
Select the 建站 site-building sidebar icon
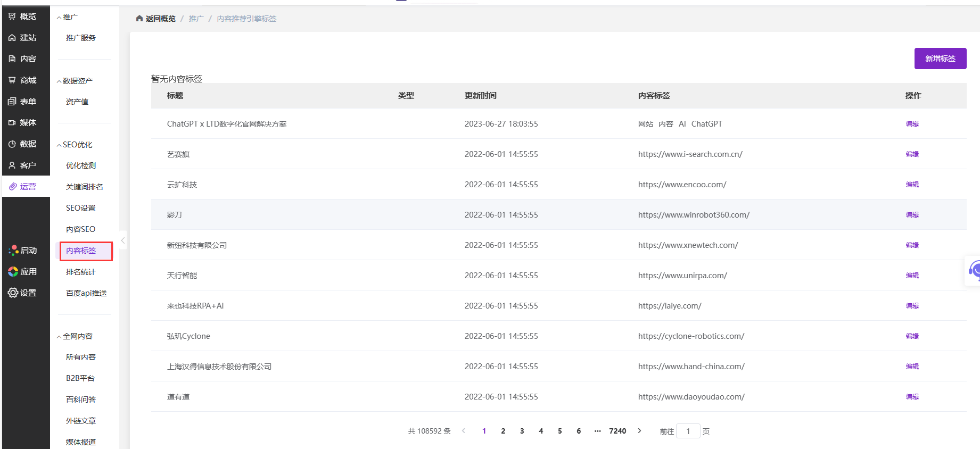coord(12,38)
